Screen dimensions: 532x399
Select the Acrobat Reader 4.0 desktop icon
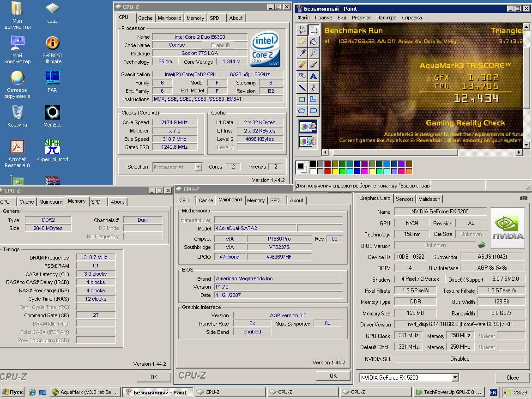click(x=17, y=154)
